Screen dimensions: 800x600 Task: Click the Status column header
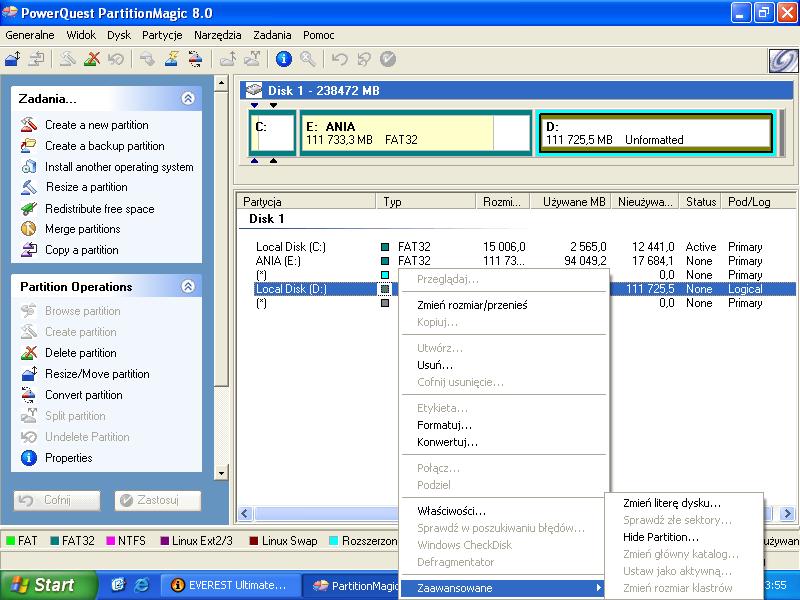pyautogui.click(x=701, y=202)
